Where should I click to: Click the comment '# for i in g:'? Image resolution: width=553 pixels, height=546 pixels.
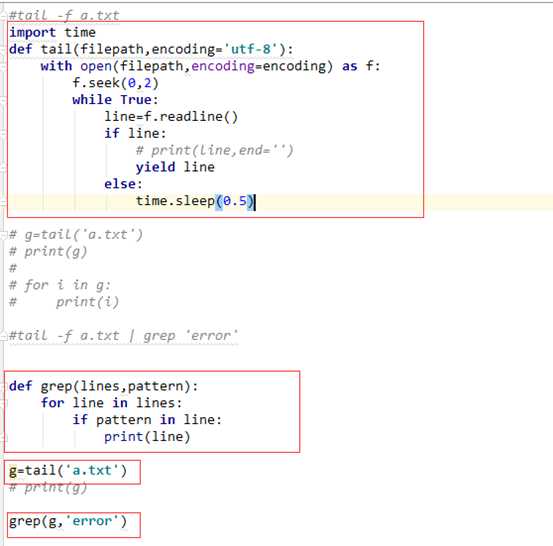(60, 285)
